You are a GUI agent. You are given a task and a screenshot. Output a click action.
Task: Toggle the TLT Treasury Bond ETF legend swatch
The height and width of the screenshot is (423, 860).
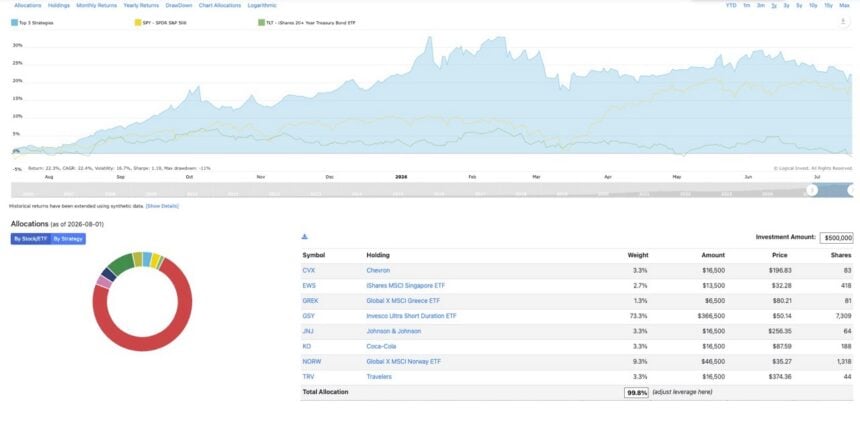point(261,23)
